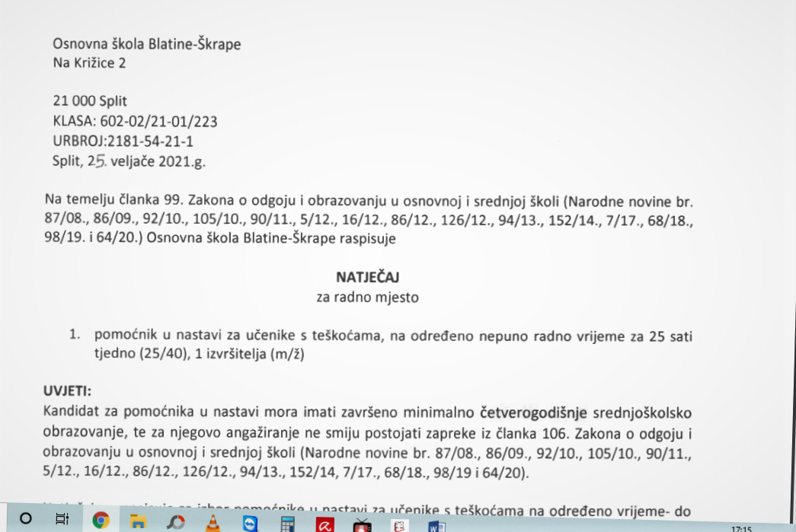Open Google Chrome from the taskbar
The width and height of the screenshot is (796, 532).
point(101,521)
